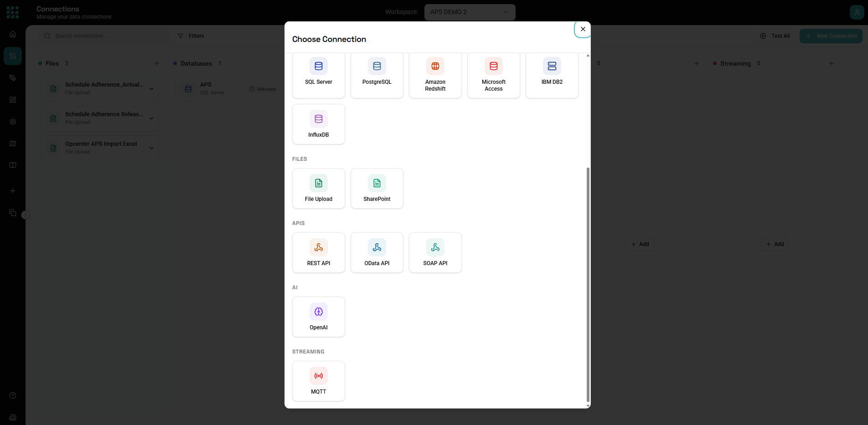Click the New Connection button
This screenshot has width=868, height=425.
coord(831,36)
